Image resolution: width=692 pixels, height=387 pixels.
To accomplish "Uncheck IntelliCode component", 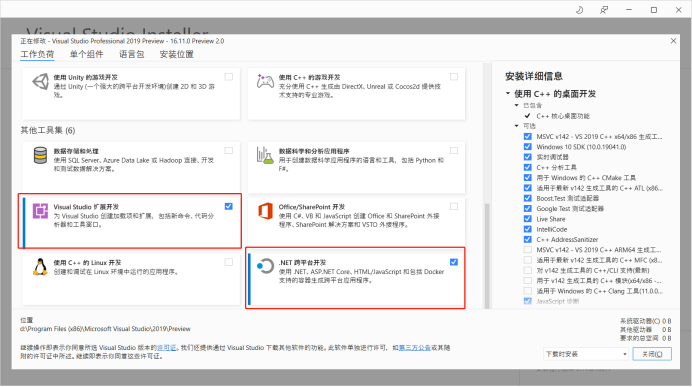I will pyautogui.click(x=527, y=229).
